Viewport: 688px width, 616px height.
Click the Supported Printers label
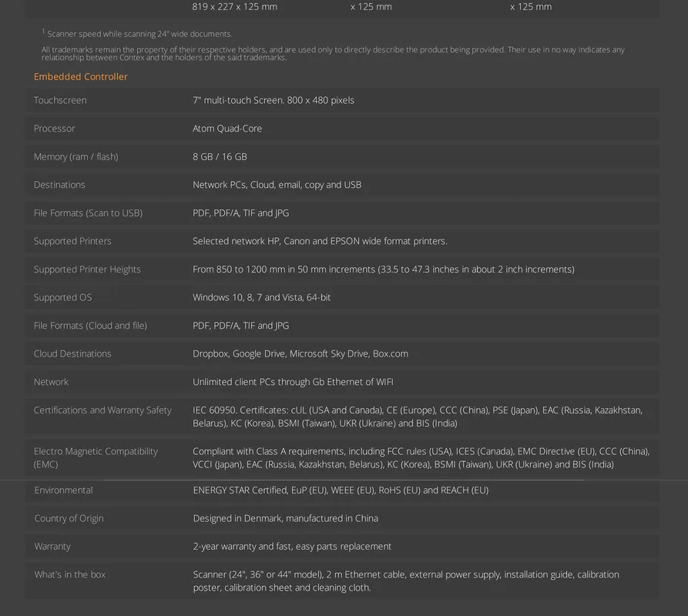(72, 241)
